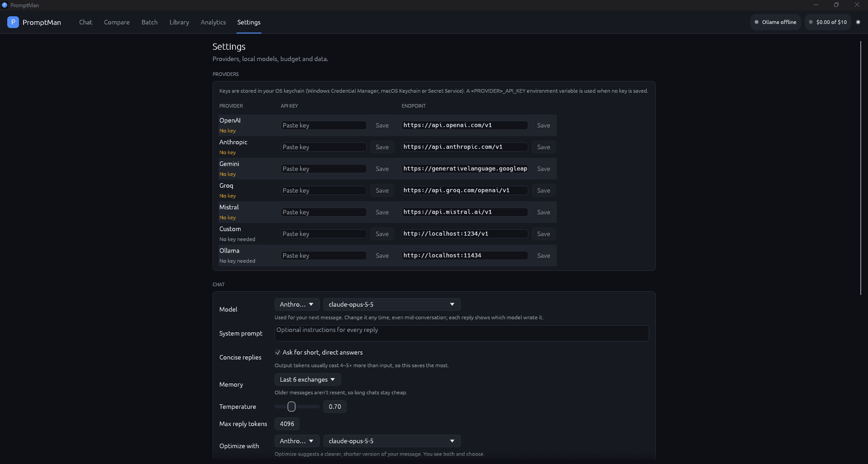Open the Optimize with provider dropdown
The image size is (868, 464).
[x=297, y=441]
